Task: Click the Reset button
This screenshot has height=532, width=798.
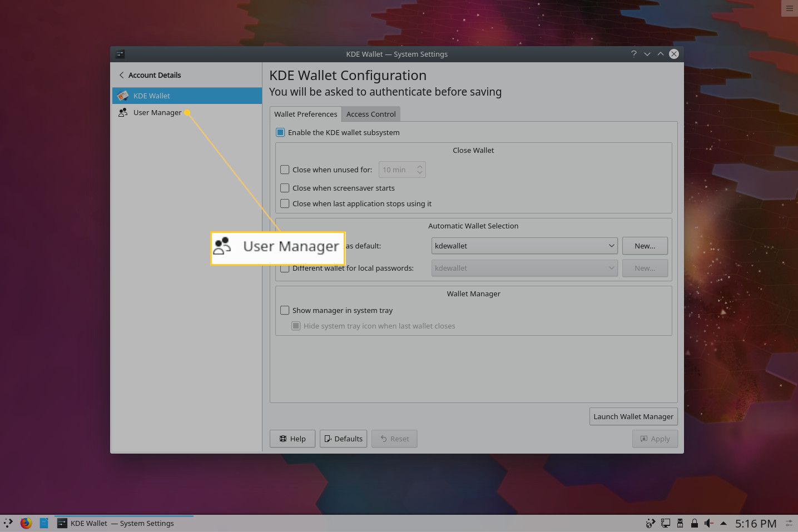Action: click(x=394, y=439)
